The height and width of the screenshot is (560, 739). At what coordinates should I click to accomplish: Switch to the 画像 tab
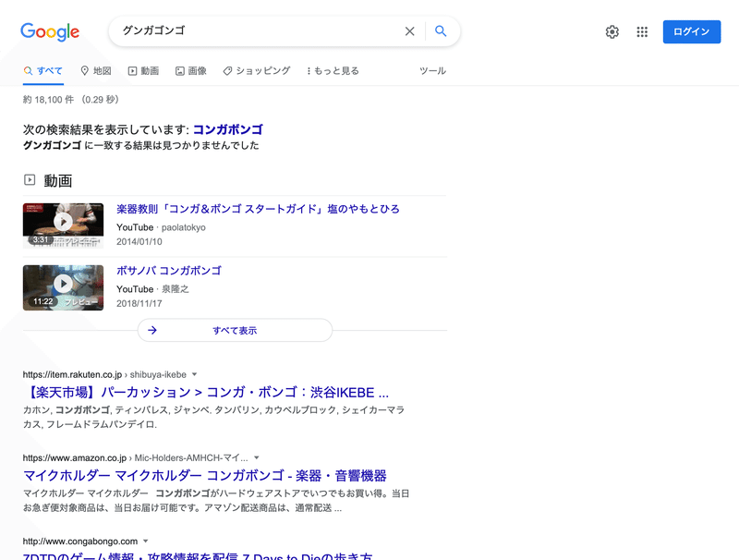[191, 71]
